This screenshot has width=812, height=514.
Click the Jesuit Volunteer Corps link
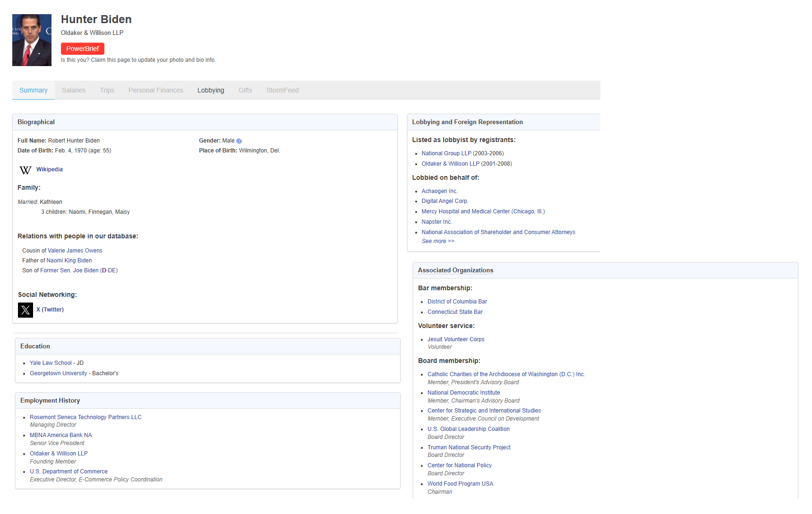pyautogui.click(x=456, y=339)
